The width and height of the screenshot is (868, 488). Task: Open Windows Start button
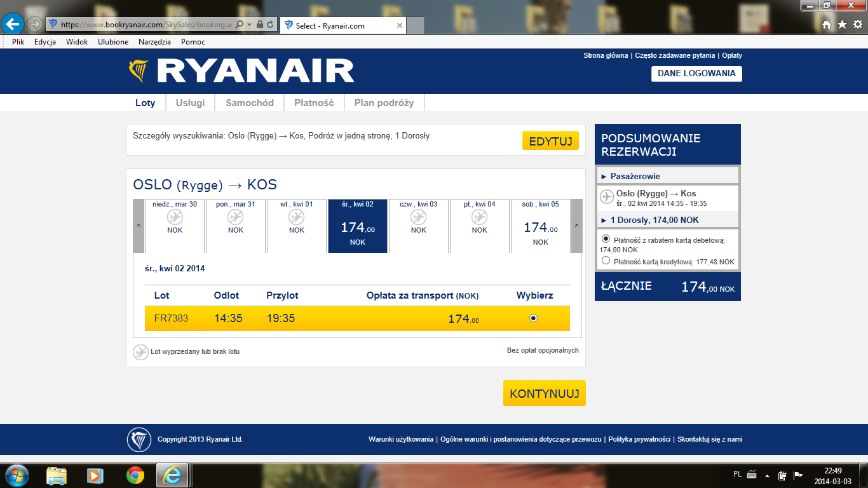(16, 475)
